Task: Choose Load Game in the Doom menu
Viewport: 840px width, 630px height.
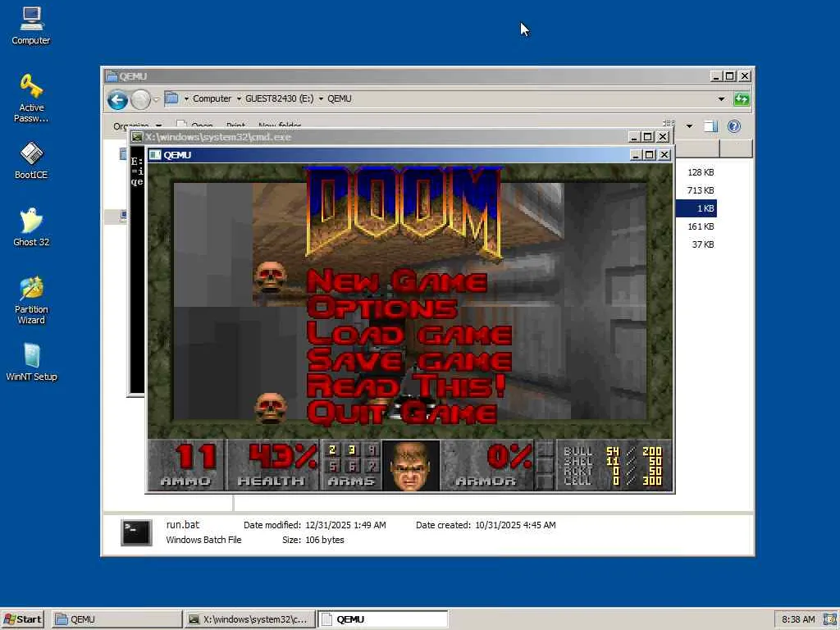Action: 409,333
